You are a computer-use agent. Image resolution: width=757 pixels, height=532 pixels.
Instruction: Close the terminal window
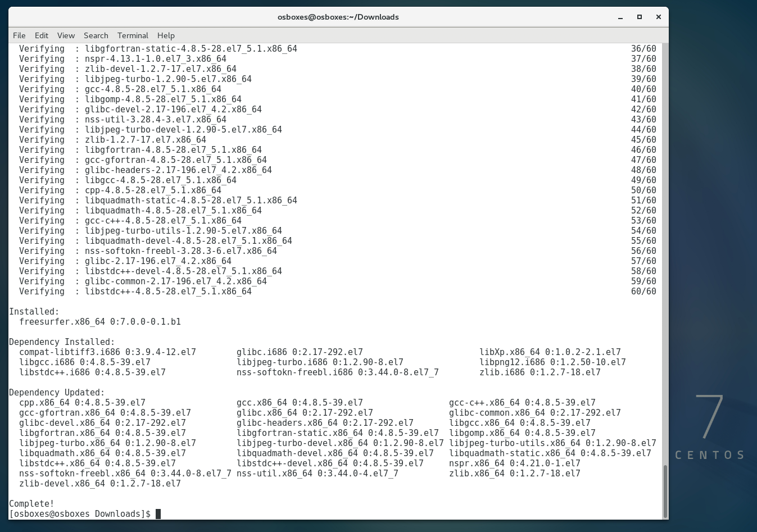coord(658,17)
